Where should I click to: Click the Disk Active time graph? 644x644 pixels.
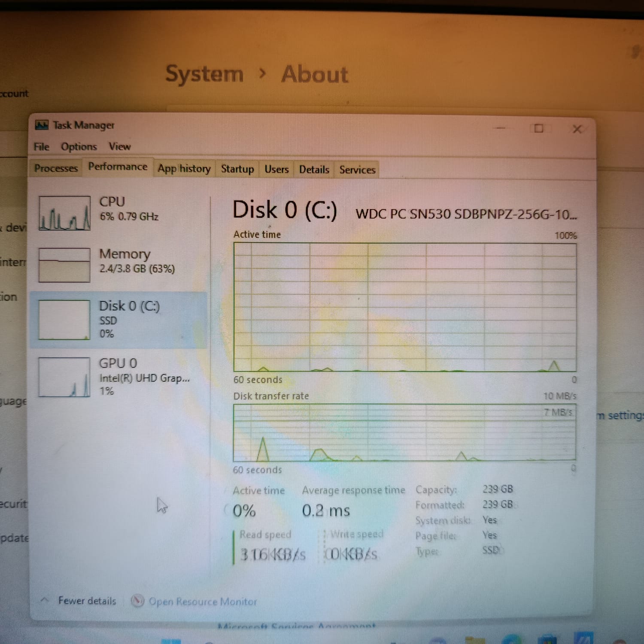click(x=404, y=307)
